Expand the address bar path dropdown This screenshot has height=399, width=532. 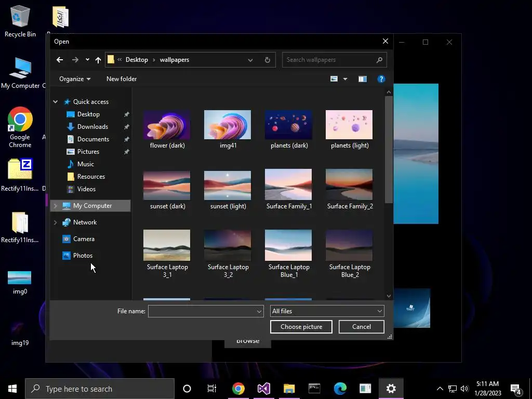coord(250,60)
